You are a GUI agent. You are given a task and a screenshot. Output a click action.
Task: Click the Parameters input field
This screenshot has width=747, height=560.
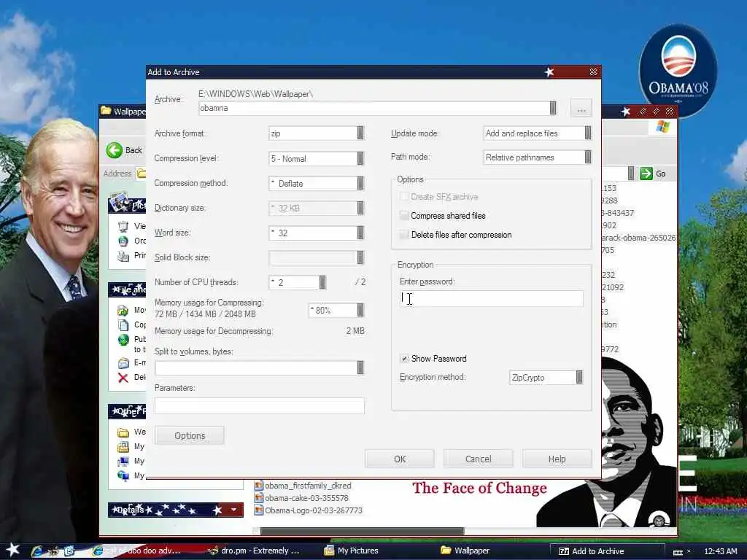pyautogui.click(x=260, y=405)
